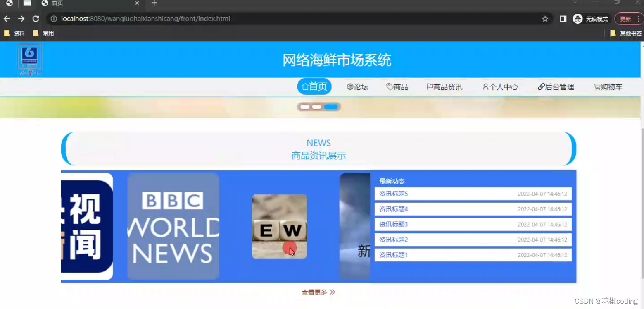The width and height of the screenshot is (644, 309).
Task: Open the browser menu with three dots
Action: click(x=639, y=19)
